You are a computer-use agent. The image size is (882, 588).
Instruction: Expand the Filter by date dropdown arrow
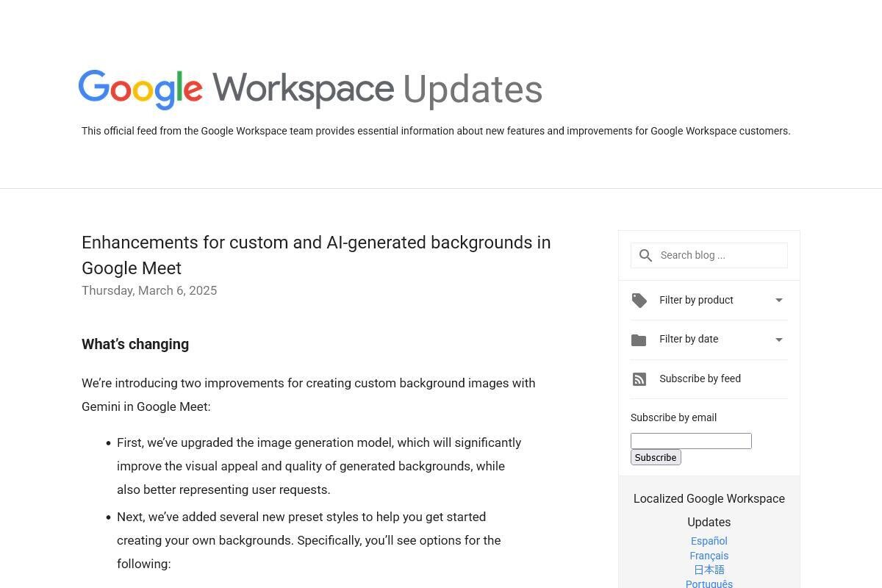[x=779, y=340]
